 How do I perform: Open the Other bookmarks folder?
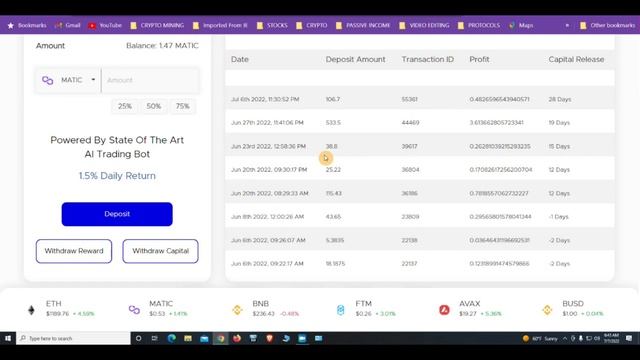tap(607, 25)
